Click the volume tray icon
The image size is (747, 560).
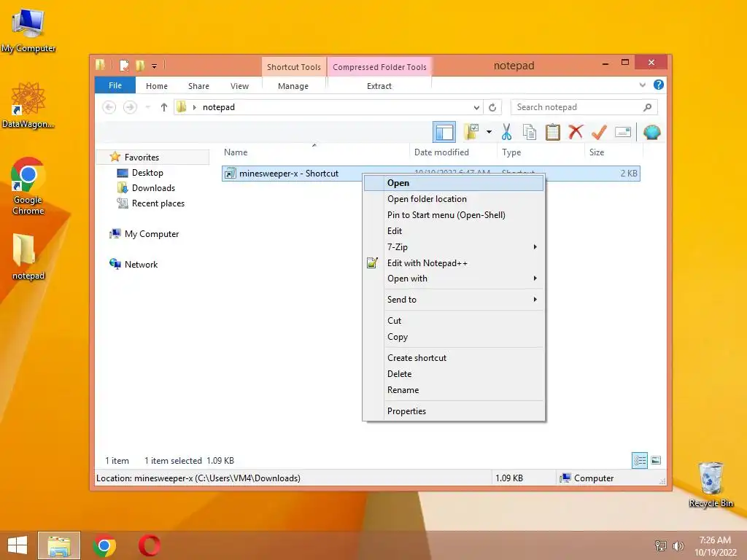click(x=678, y=545)
